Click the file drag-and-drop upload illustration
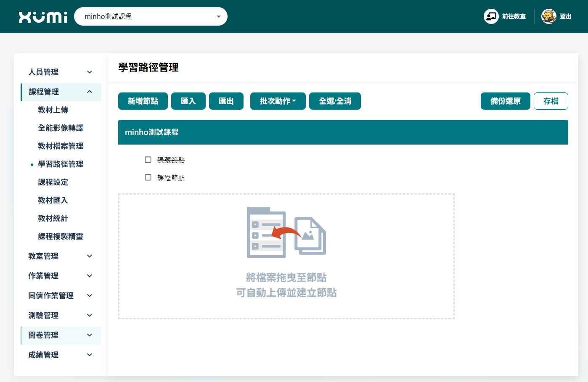 [x=286, y=232]
